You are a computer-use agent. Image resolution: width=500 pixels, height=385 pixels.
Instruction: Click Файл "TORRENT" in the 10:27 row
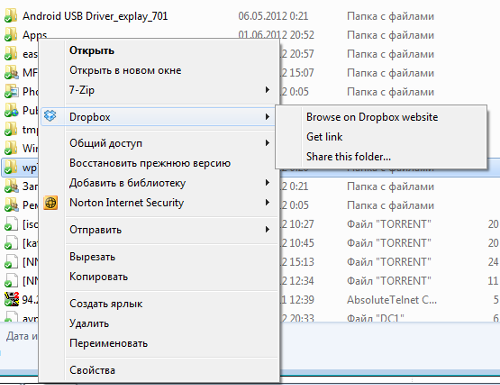coord(389,224)
